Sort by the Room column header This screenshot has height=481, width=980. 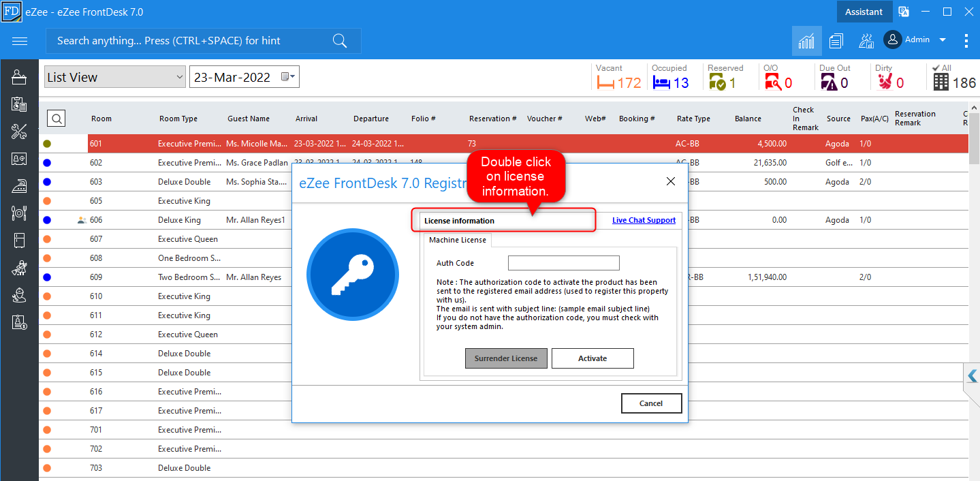[x=101, y=119]
